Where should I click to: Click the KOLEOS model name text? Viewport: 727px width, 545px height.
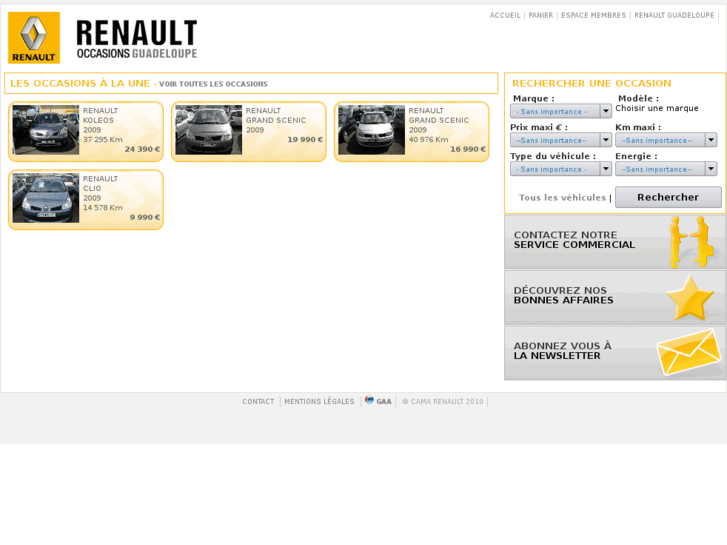point(98,120)
